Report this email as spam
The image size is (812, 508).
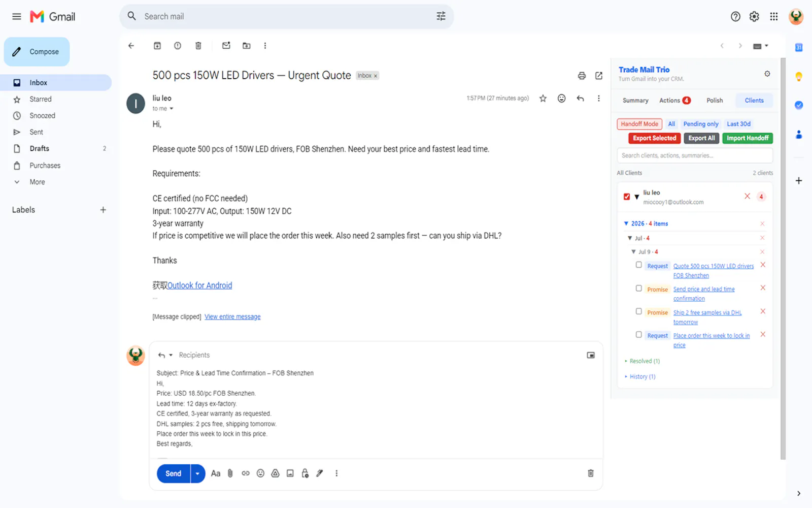(178, 46)
